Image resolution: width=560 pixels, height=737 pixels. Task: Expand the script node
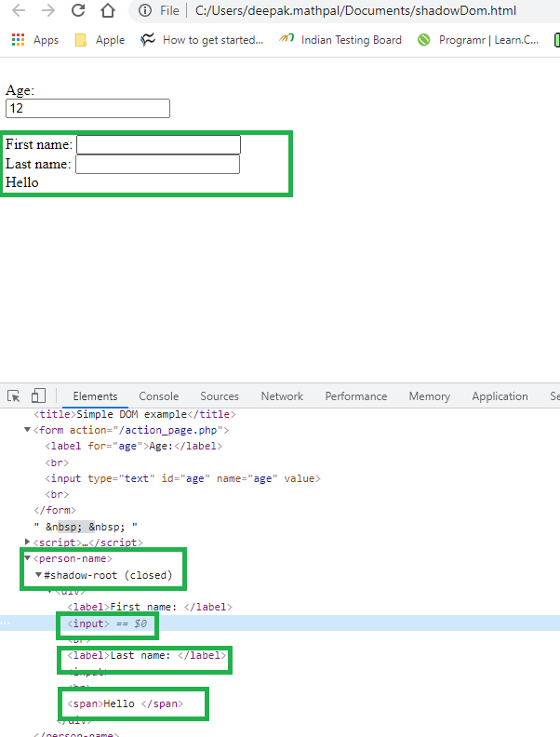click(x=27, y=542)
